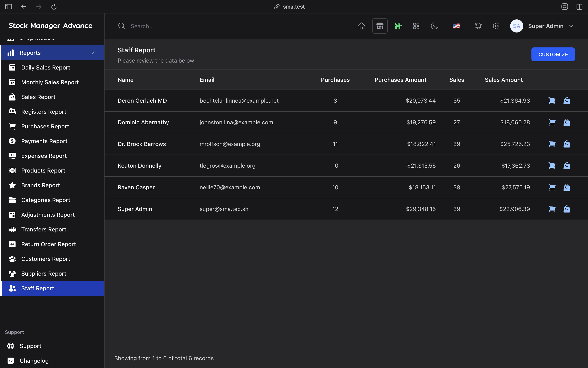Open the US flag language selector
The image size is (588, 368).
(x=456, y=26)
